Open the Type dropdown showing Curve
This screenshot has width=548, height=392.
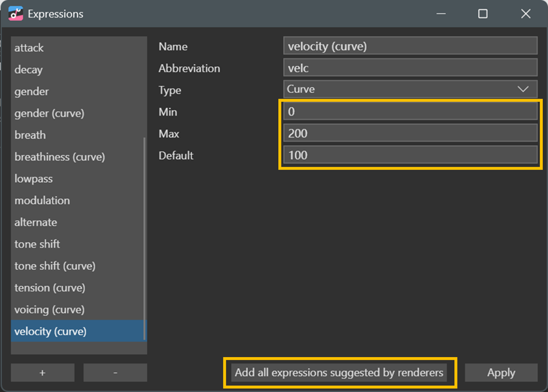pos(410,89)
